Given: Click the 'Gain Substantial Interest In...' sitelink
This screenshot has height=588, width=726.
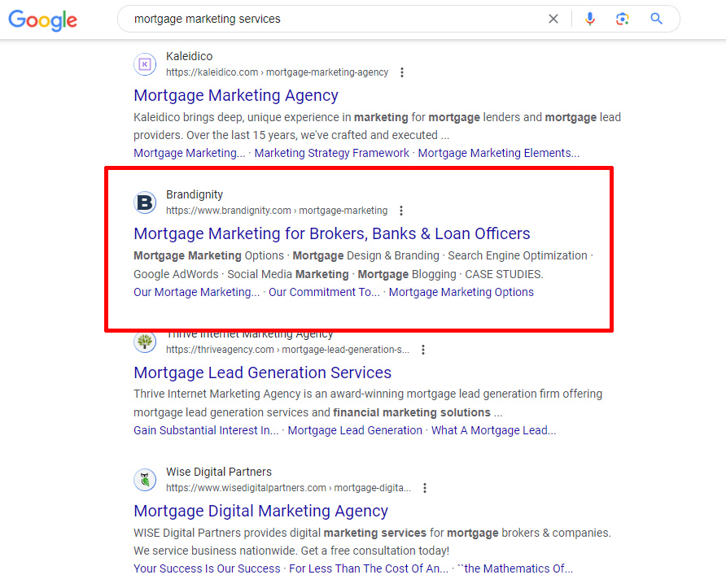Looking at the screenshot, I should click(206, 431).
